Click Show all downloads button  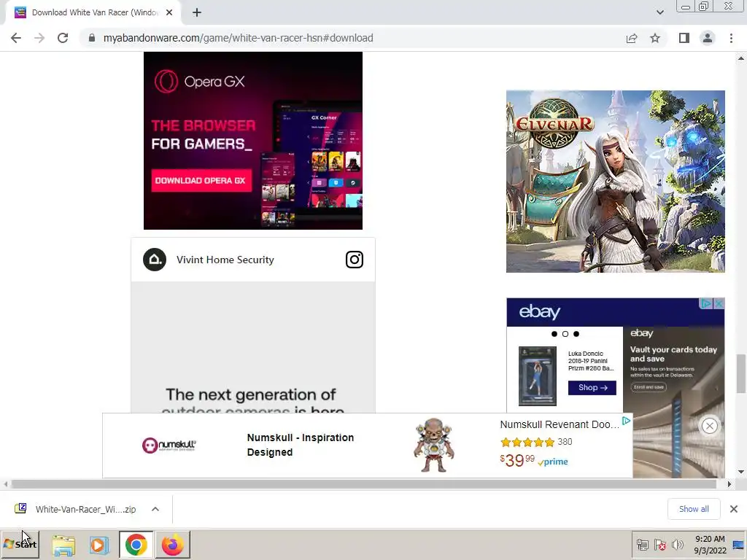pyautogui.click(x=694, y=509)
